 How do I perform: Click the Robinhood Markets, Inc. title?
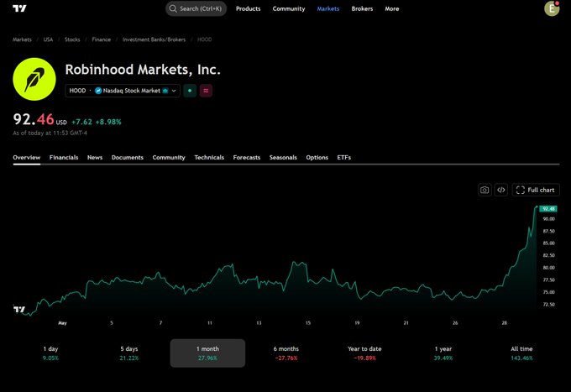(143, 70)
